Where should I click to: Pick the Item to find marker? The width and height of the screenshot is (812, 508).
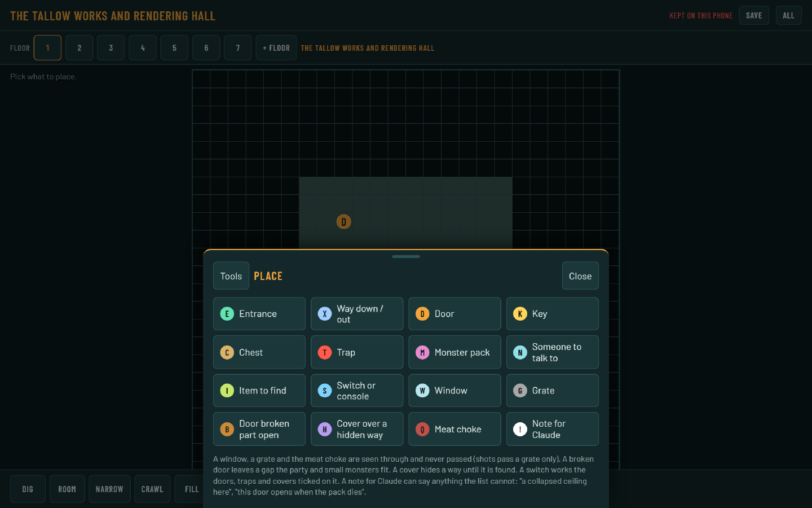pyautogui.click(x=259, y=391)
